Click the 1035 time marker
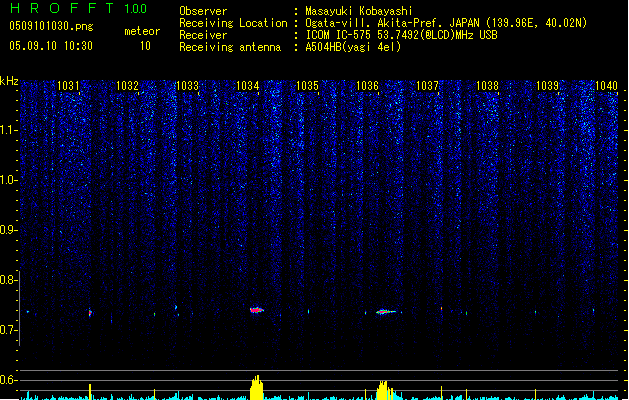 pos(307,85)
